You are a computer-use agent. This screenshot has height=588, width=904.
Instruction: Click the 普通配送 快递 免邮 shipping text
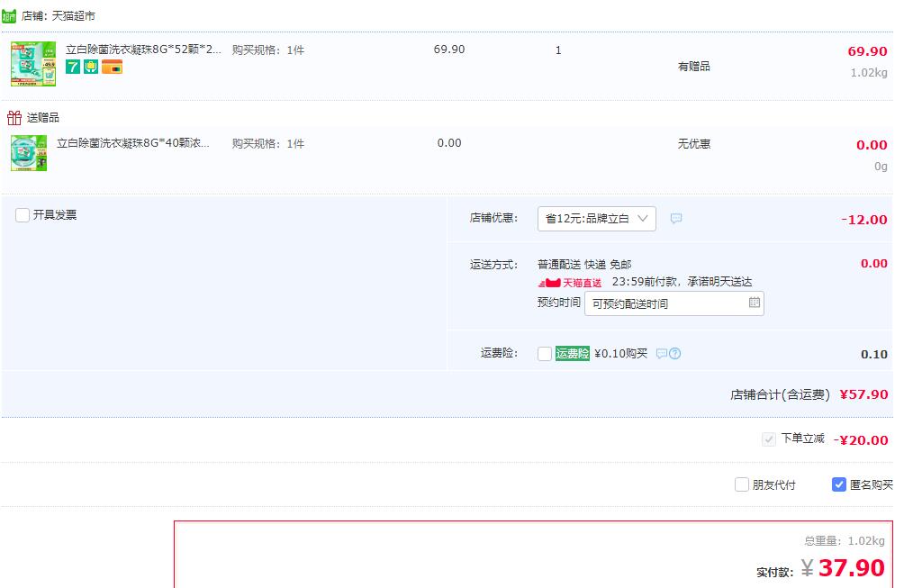coord(584,265)
